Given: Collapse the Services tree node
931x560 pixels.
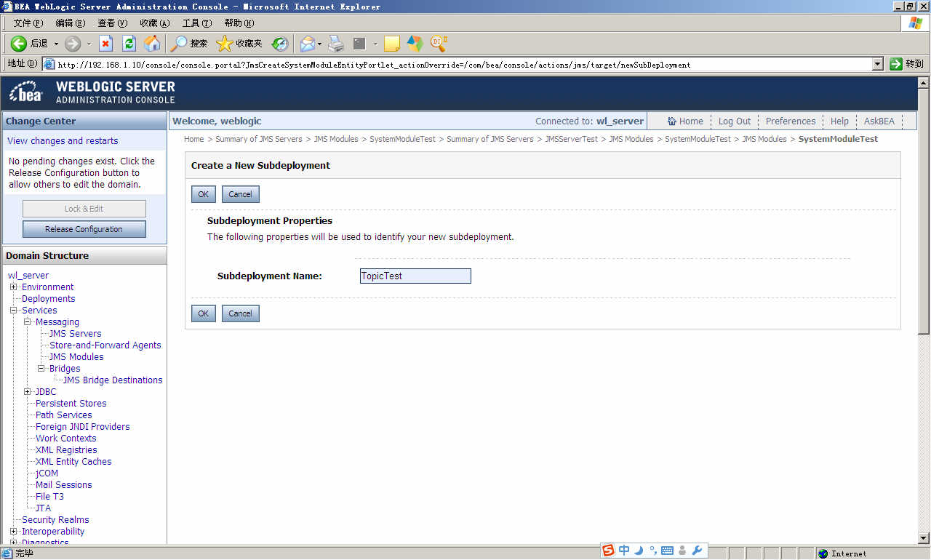Looking at the screenshot, I should click(x=13, y=310).
